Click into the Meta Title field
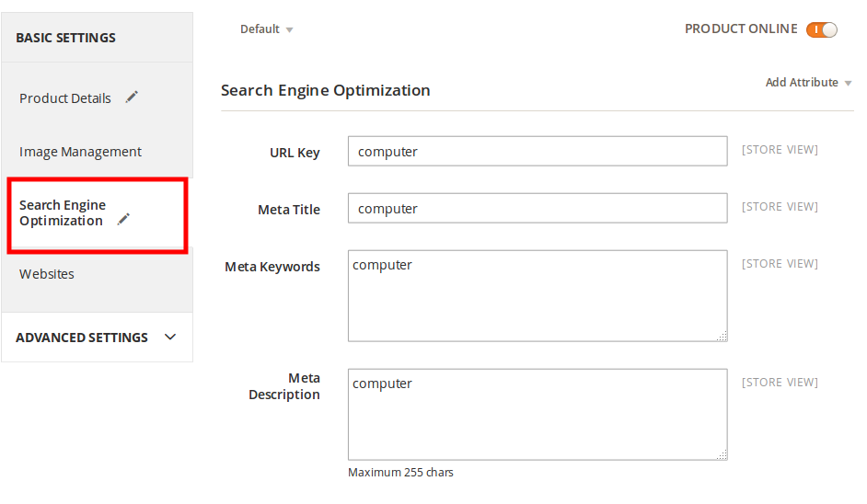Image resolution: width=867 pixels, height=504 pixels. 538,209
